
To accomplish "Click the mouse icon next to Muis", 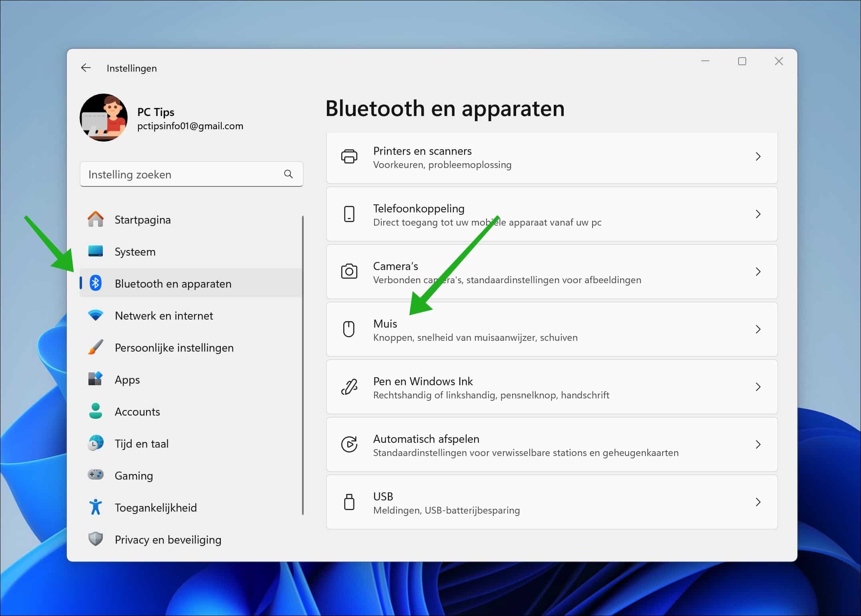I will coord(350,329).
